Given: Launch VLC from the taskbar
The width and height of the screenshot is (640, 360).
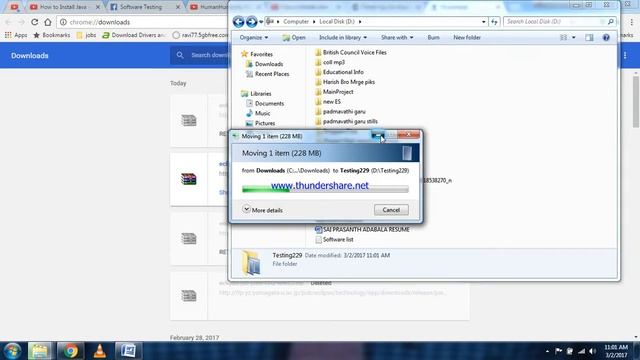Looking at the screenshot, I should pyautogui.click(x=100, y=351).
